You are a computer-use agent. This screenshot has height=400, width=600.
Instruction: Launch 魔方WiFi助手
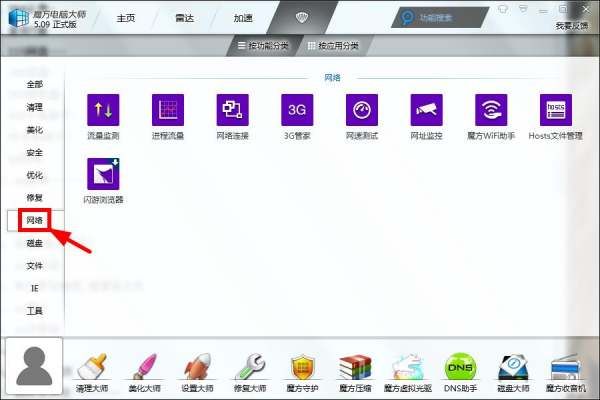pyautogui.click(x=491, y=110)
